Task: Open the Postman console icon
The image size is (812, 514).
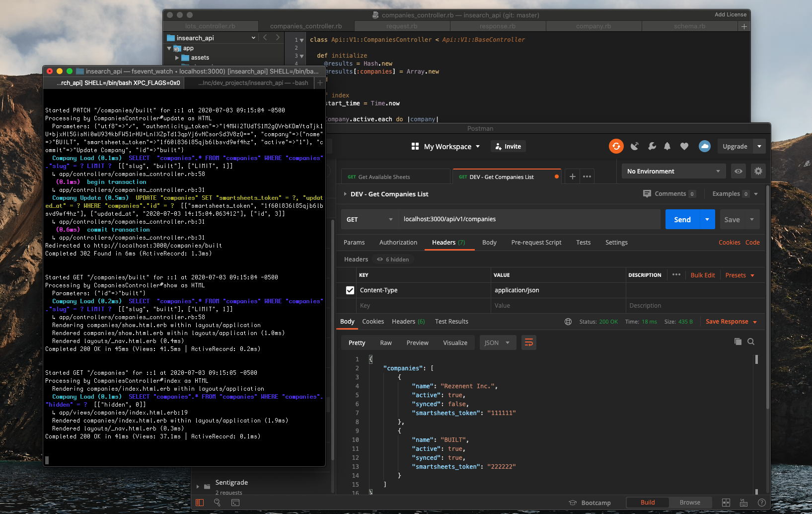Action: [235, 503]
